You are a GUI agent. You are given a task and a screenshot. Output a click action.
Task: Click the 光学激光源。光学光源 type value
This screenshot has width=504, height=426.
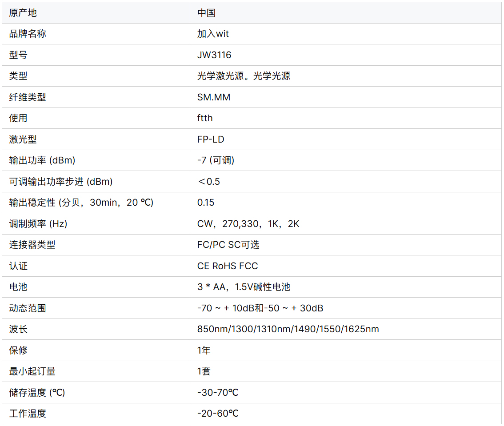244,76
